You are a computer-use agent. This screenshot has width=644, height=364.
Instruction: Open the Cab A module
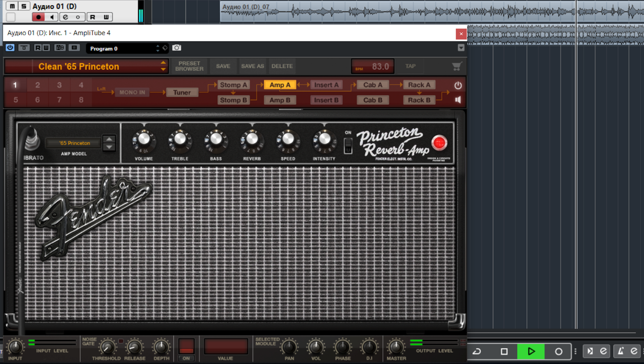coord(373,85)
